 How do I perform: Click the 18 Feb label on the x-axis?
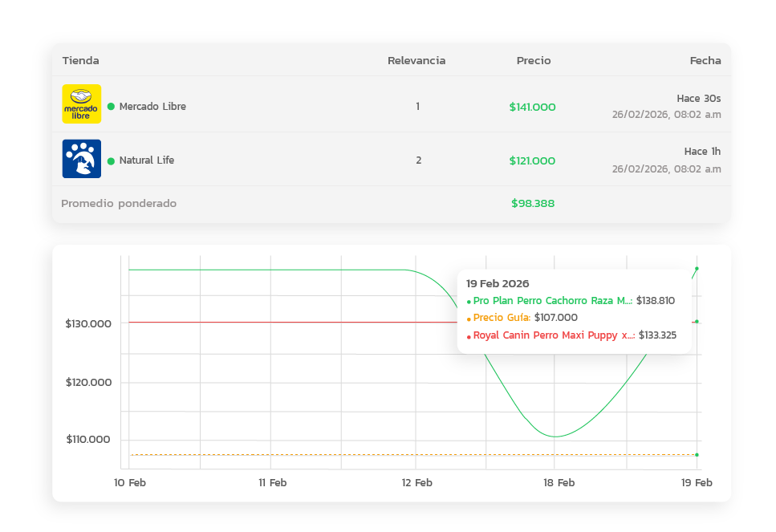pos(559,483)
